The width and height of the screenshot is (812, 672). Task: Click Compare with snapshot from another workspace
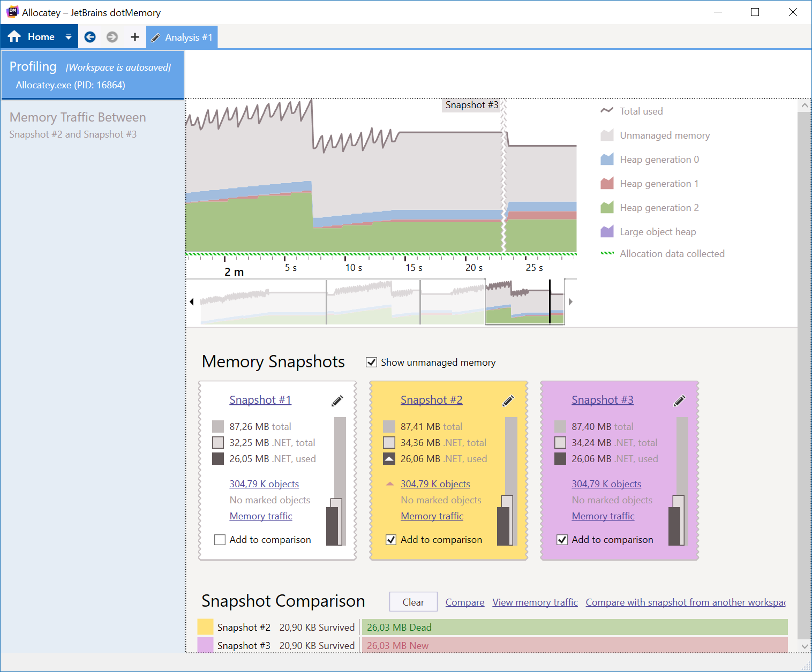point(686,602)
